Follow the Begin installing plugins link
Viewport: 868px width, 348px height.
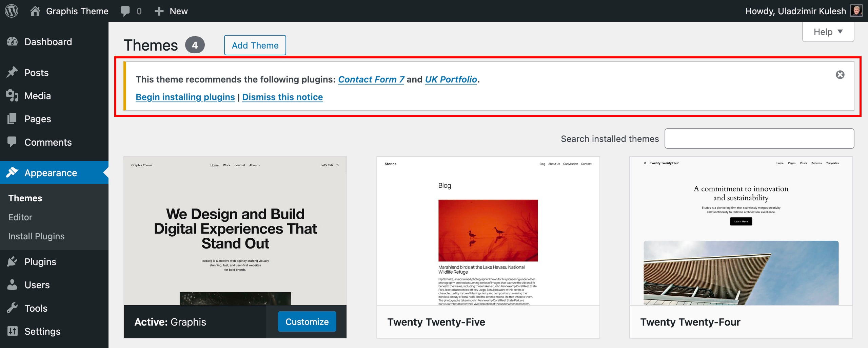pyautogui.click(x=185, y=97)
